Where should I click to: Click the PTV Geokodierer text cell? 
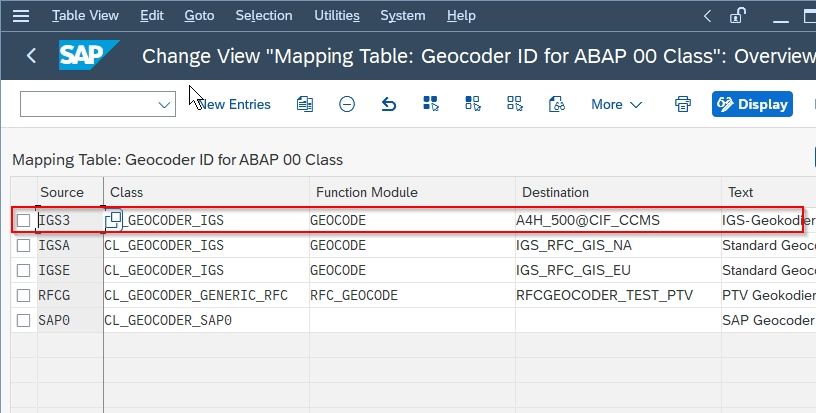[769, 295]
